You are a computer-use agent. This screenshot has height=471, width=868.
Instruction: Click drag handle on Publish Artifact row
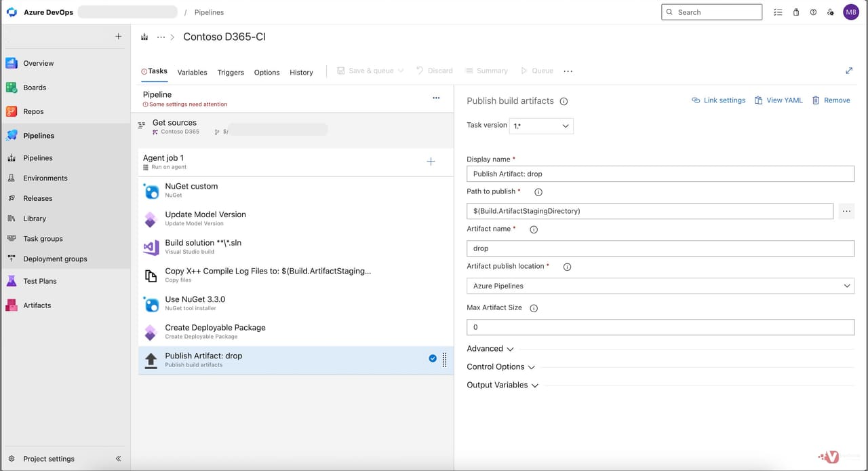(x=444, y=360)
